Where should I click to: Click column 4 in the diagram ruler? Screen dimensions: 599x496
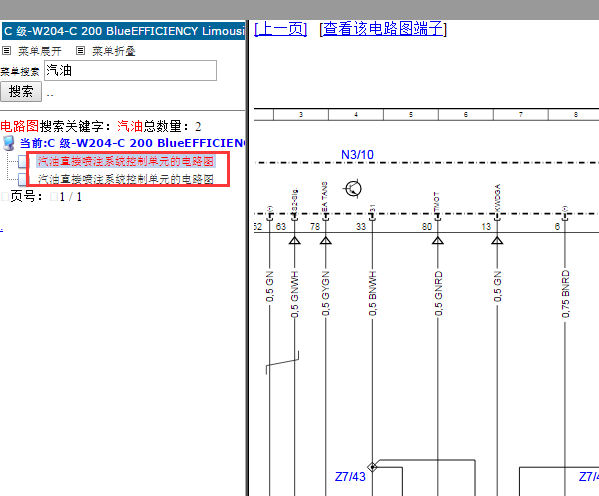pyautogui.click(x=356, y=114)
